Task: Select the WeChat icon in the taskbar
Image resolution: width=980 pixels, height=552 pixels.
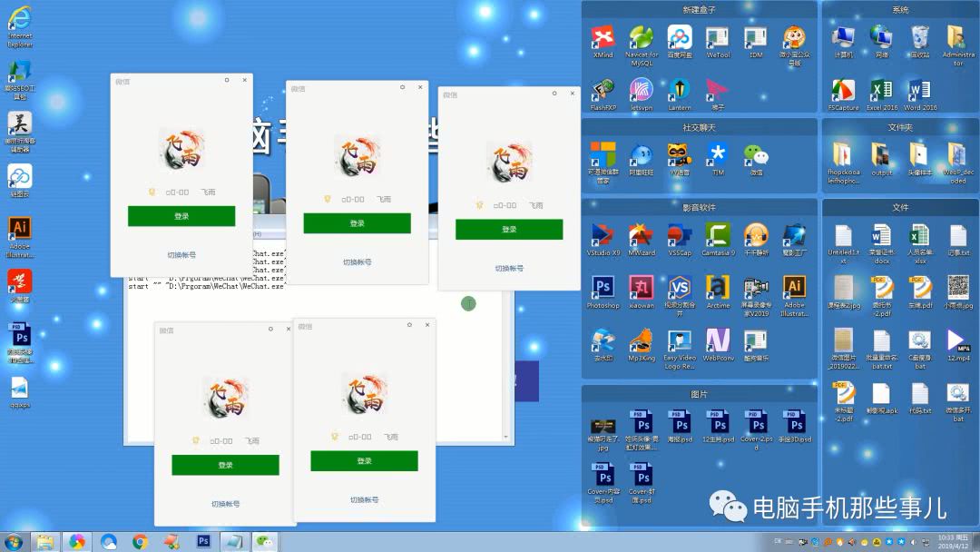Action: click(264, 542)
